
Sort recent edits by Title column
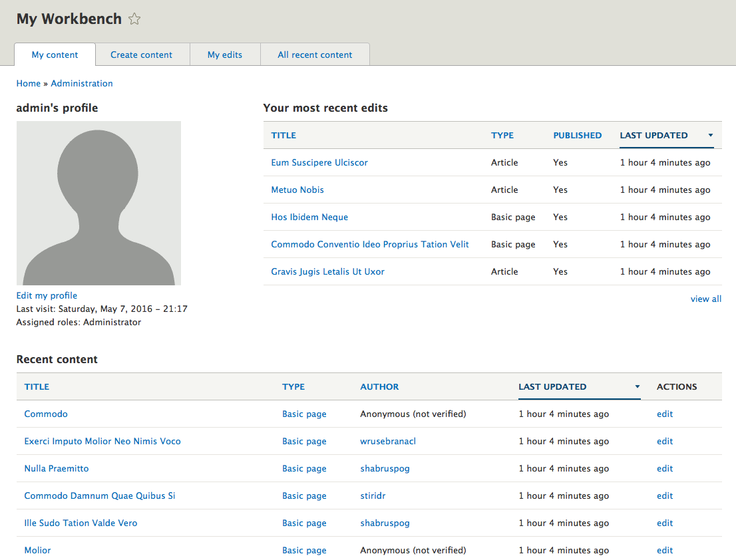pos(283,135)
